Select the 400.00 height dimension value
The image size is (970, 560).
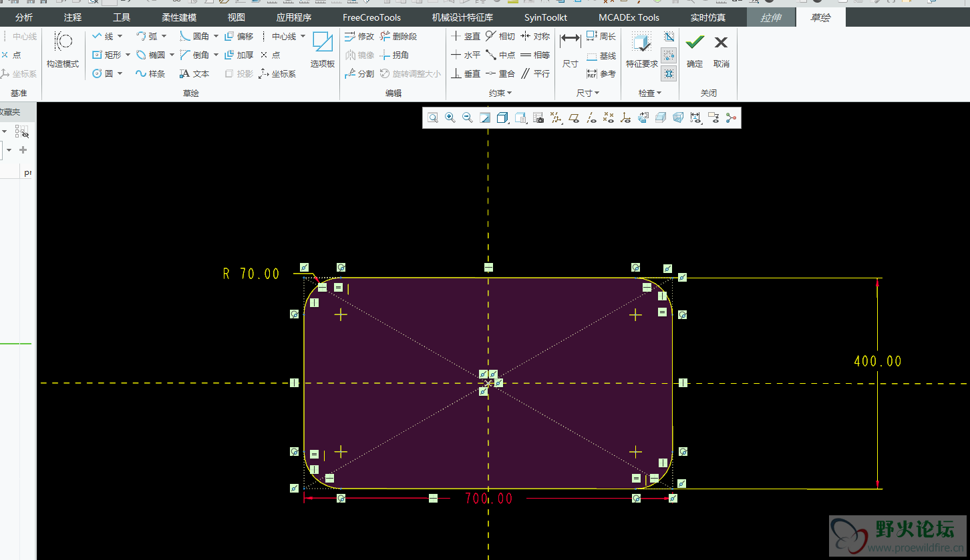(x=878, y=361)
